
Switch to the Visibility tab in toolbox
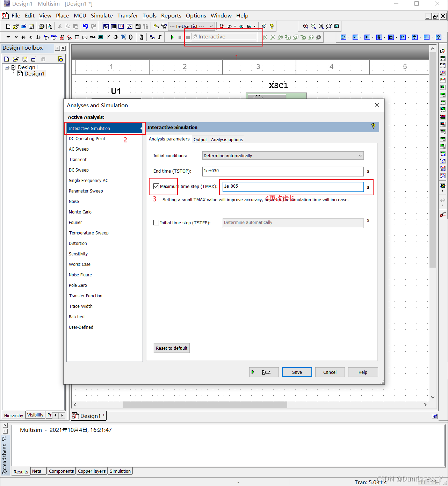[35, 415]
